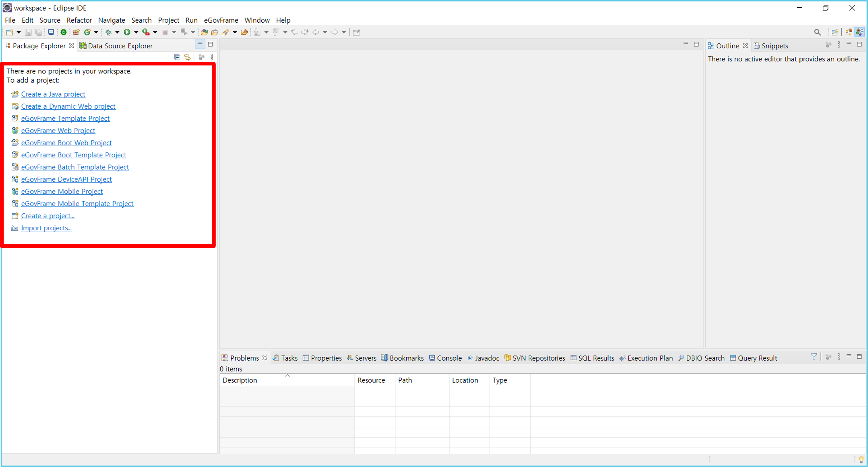The image size is (868, 467).
Task: Click the Save All toolbar icon
Action: tap(38, 32)
